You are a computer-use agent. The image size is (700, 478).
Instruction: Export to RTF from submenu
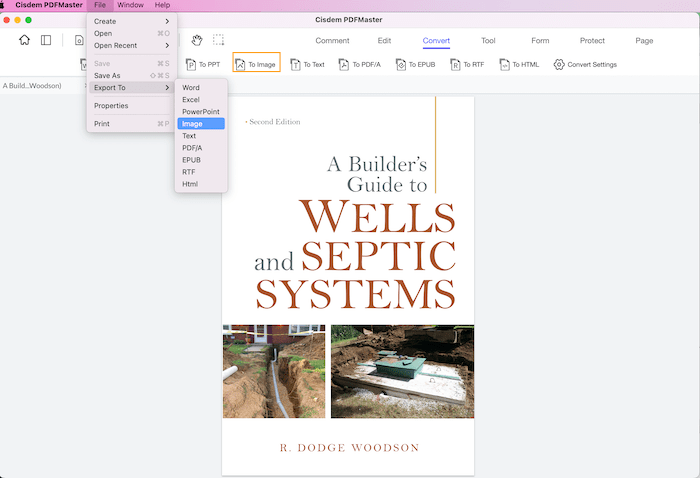click(x=201, y=172)
